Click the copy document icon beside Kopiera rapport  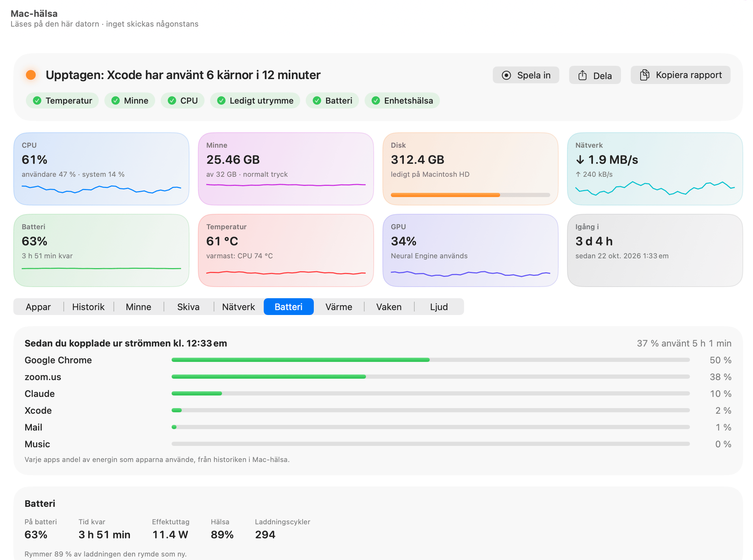coord(644,75)
